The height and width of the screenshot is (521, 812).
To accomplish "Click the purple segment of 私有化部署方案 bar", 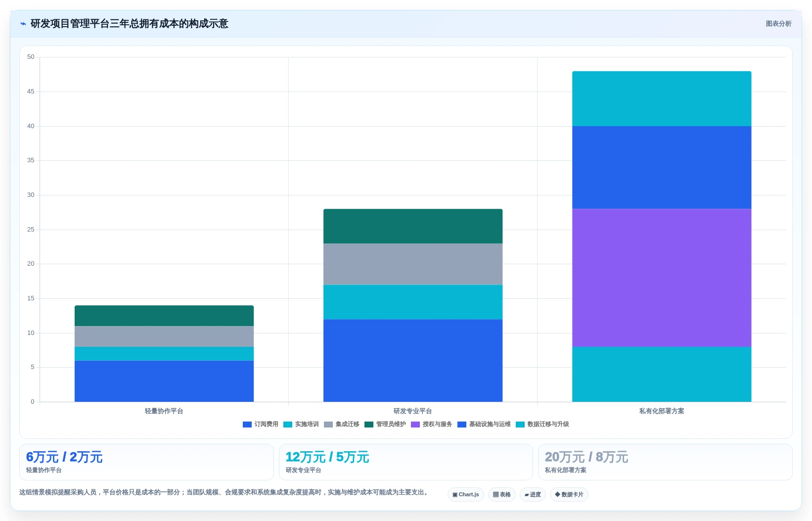I will (x=662, y=278).
